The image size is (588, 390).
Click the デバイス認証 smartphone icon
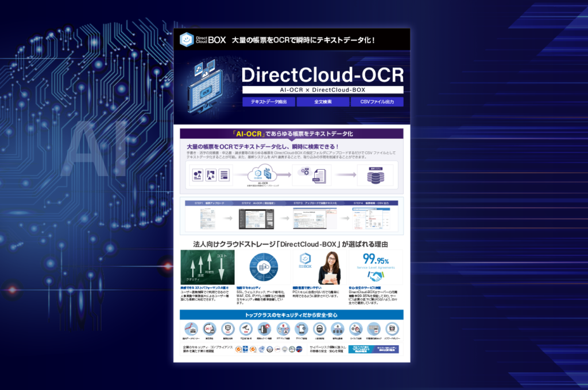coord(301,327)
